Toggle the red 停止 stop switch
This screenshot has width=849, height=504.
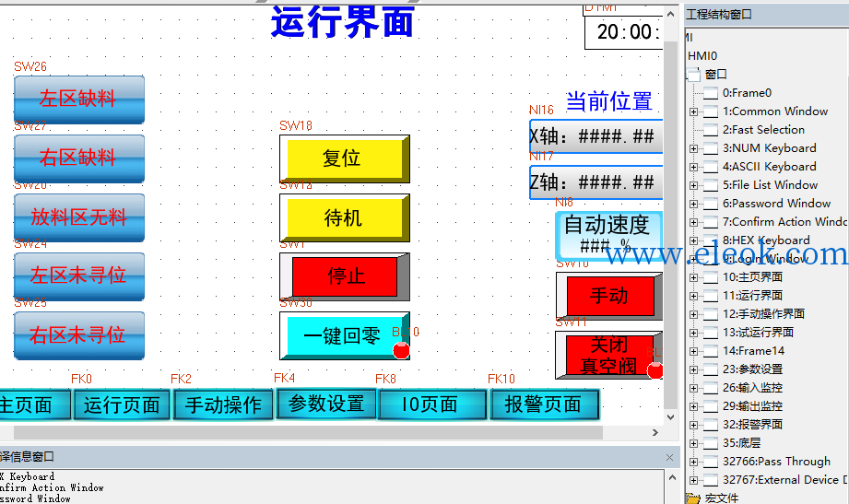(345, 276)
